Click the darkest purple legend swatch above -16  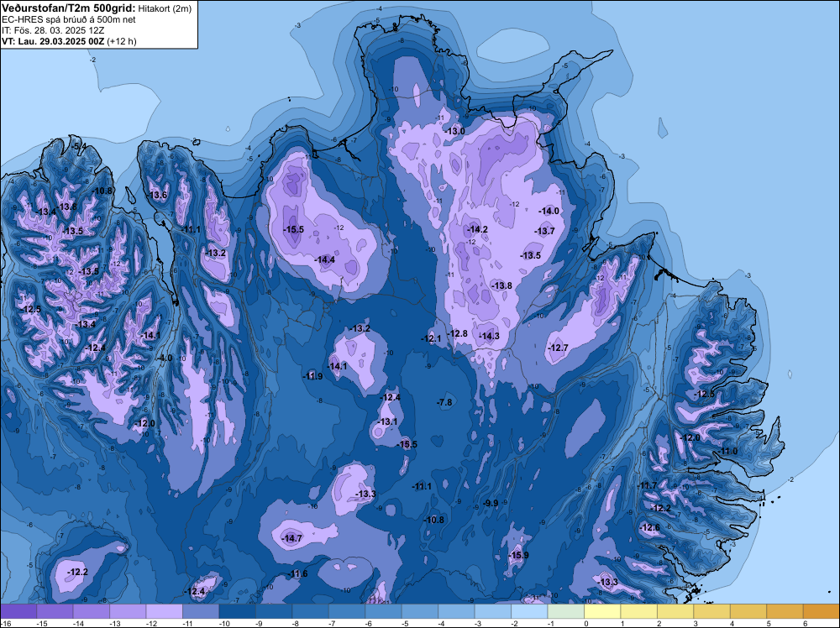18,611
